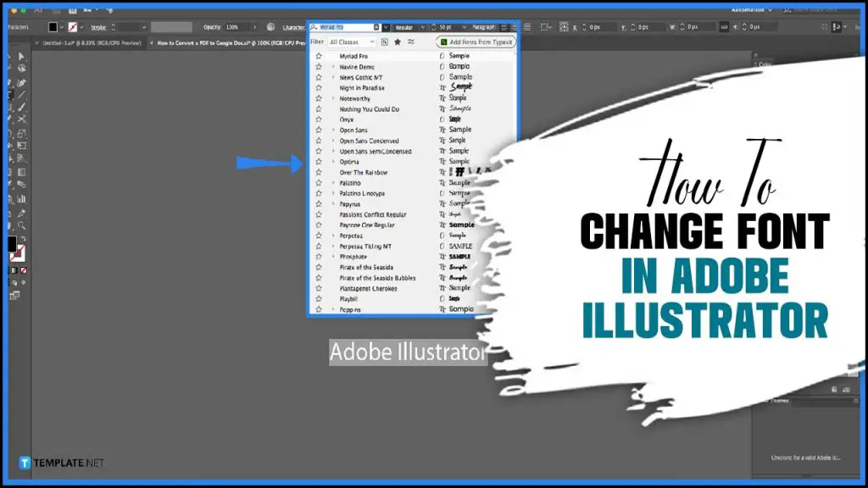Click Add Fonts from Typekit
This screenshot has width=868, height=488.
476,42
